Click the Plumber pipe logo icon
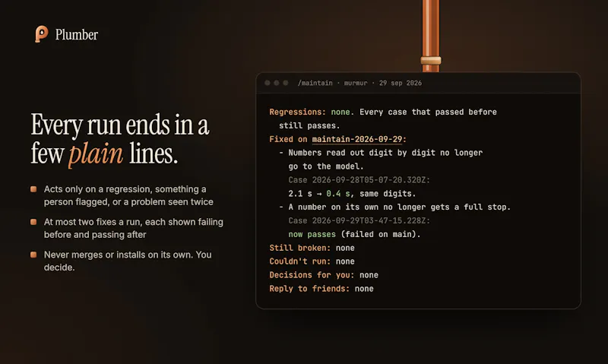This screenshot has height=364, width=608. tap(42, 34)
